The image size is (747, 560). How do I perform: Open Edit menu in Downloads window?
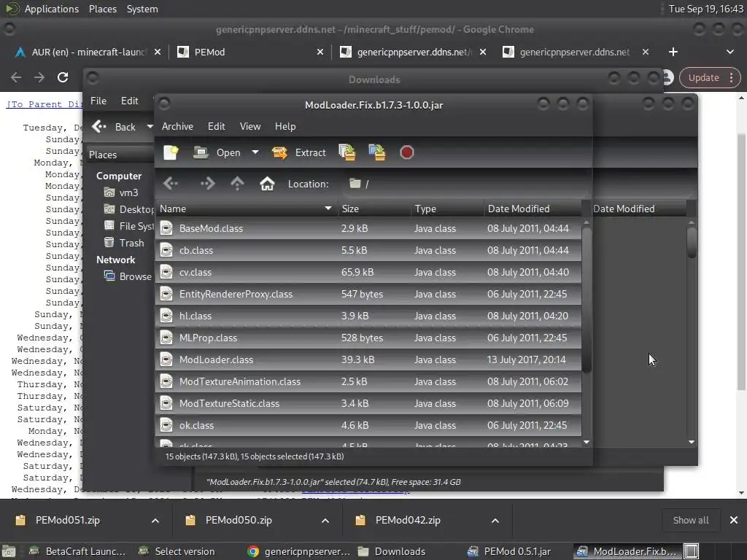pos(130,101)
